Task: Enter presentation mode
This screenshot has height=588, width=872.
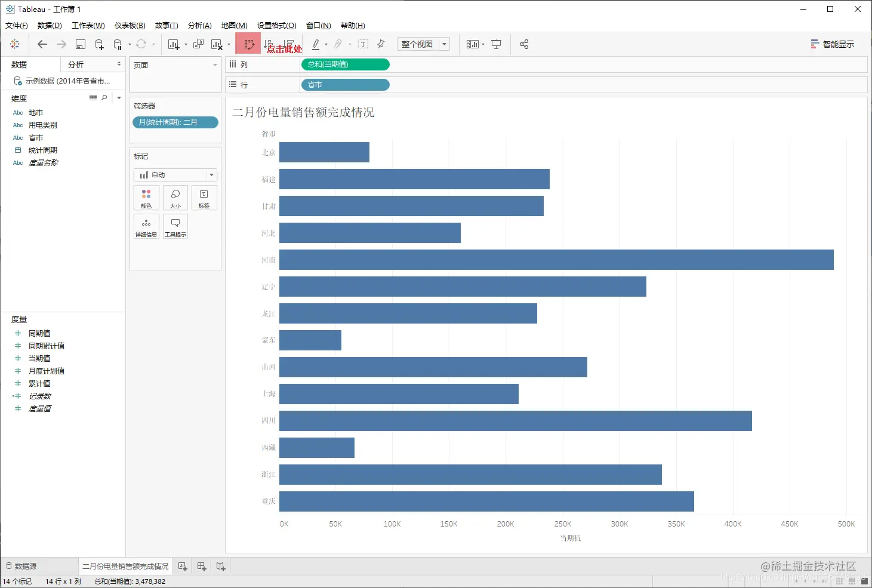Action: click(496, 44)
